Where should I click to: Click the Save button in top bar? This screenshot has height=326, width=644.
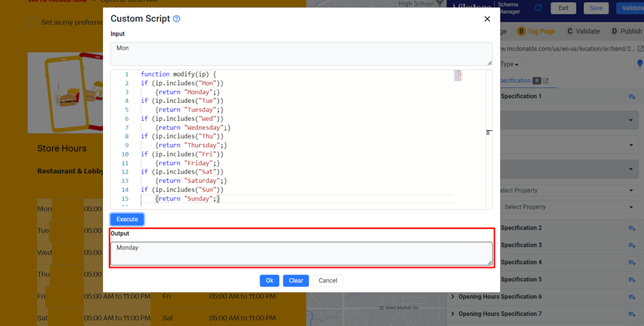click(596, 8)
